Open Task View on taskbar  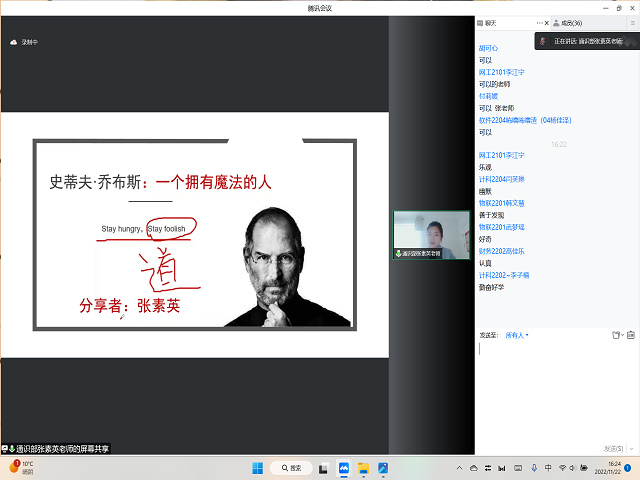pyautogui.click(x=323, y=469)
